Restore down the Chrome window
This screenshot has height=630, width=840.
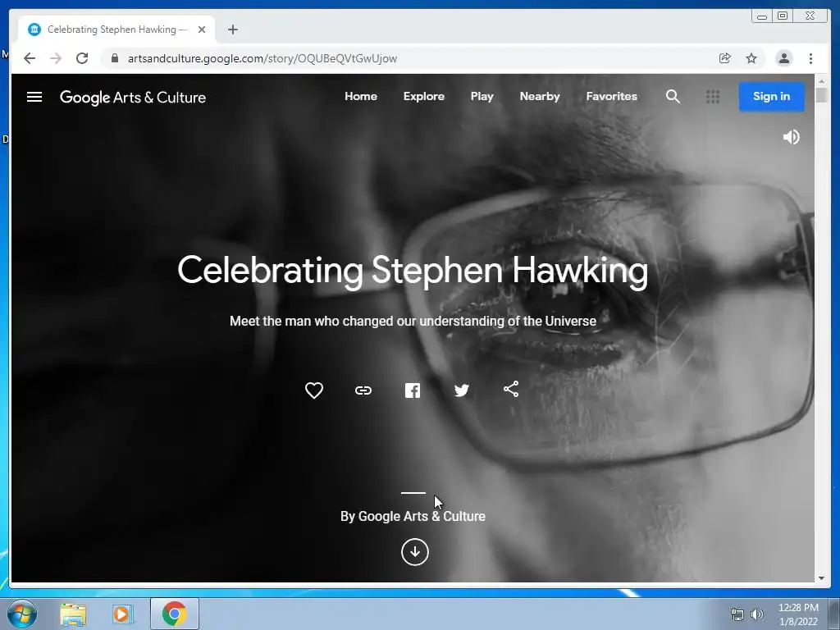point(783,16)
